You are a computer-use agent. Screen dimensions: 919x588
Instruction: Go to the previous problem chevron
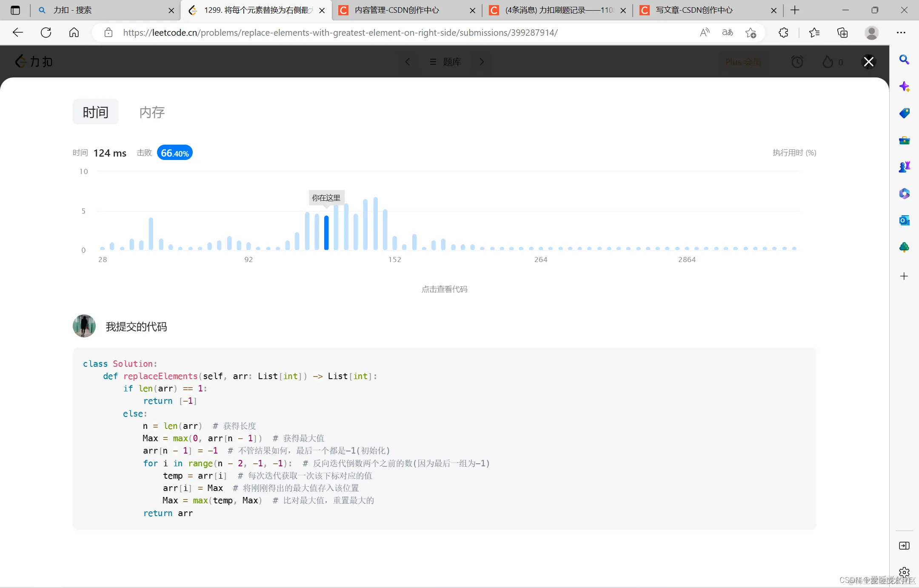coord(408,62)
